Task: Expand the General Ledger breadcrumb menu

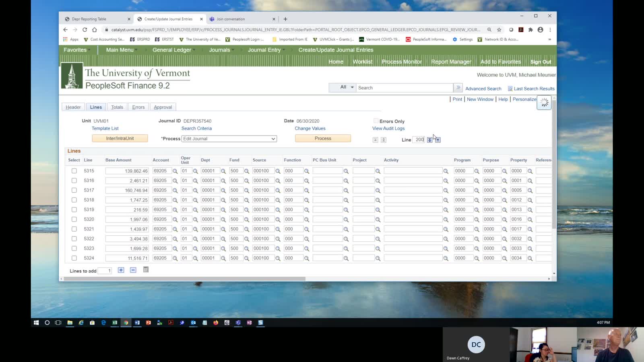Action: click(172, 50)
